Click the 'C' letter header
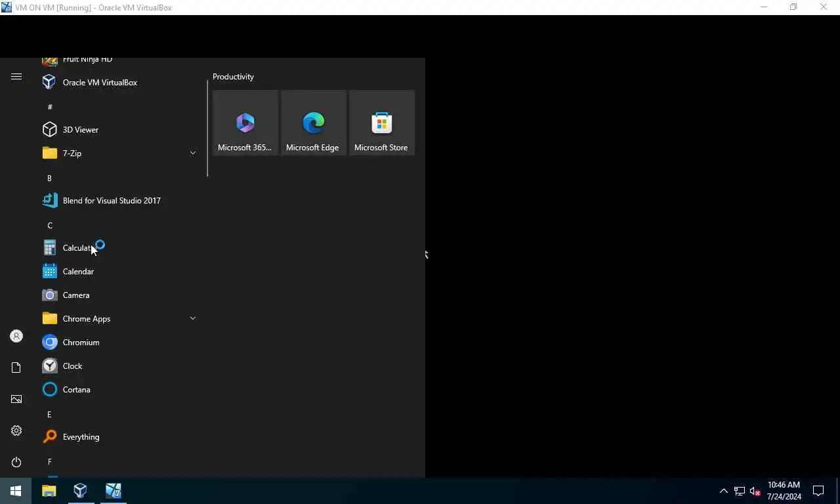Image resolution: width=840 pixels, height=504 pixels. pyautogui.click(x=50, y=225)
